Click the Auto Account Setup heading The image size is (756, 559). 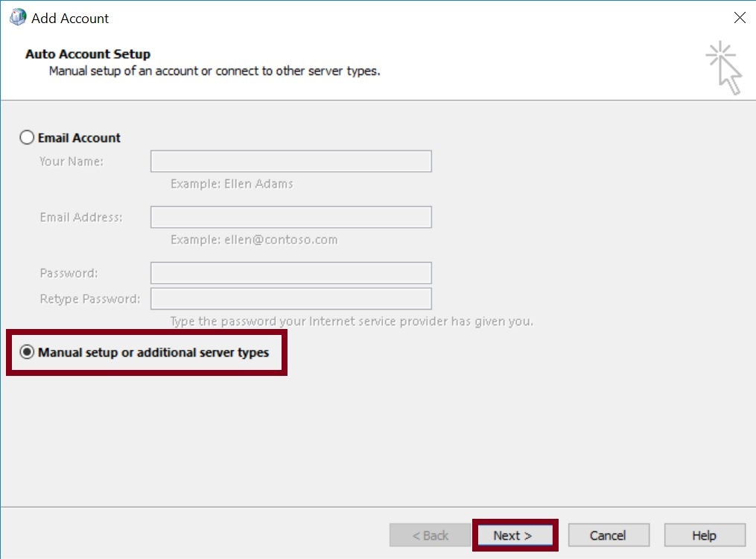(88, 54)
